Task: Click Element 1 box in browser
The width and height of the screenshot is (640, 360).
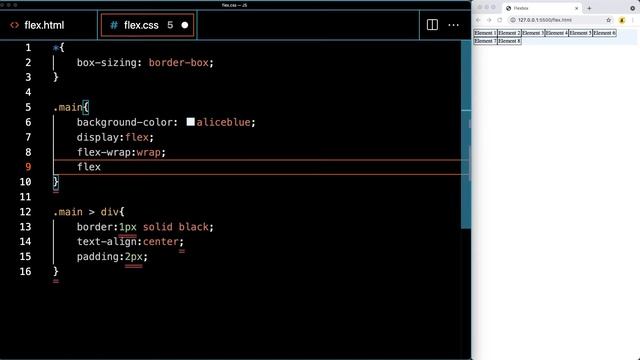Action: tap(485, 33)
